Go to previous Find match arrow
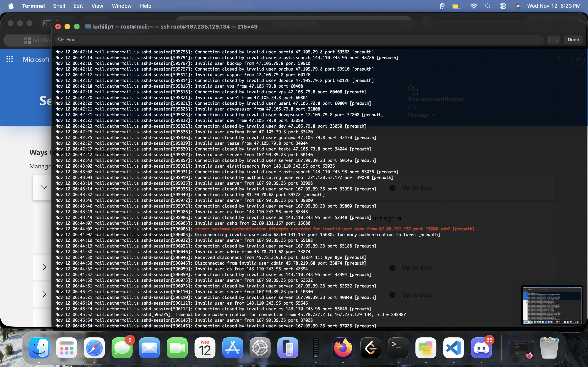This screenshot has width=588, height=367. 550,40
